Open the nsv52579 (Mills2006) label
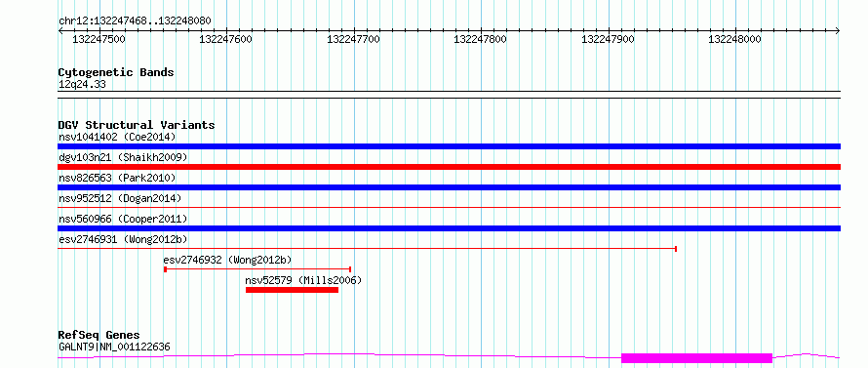The width and height of the screenshot is (868, 368). click(x=303, y=280)
